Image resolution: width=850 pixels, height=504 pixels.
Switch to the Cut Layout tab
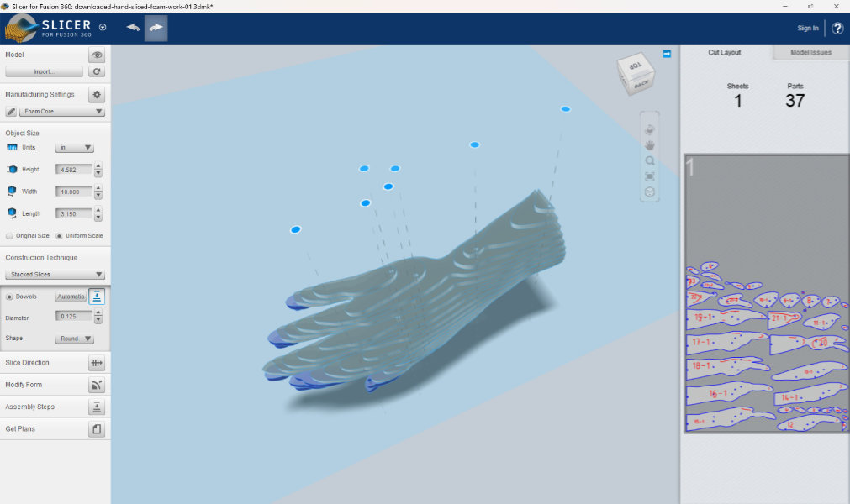click(724, 53)
